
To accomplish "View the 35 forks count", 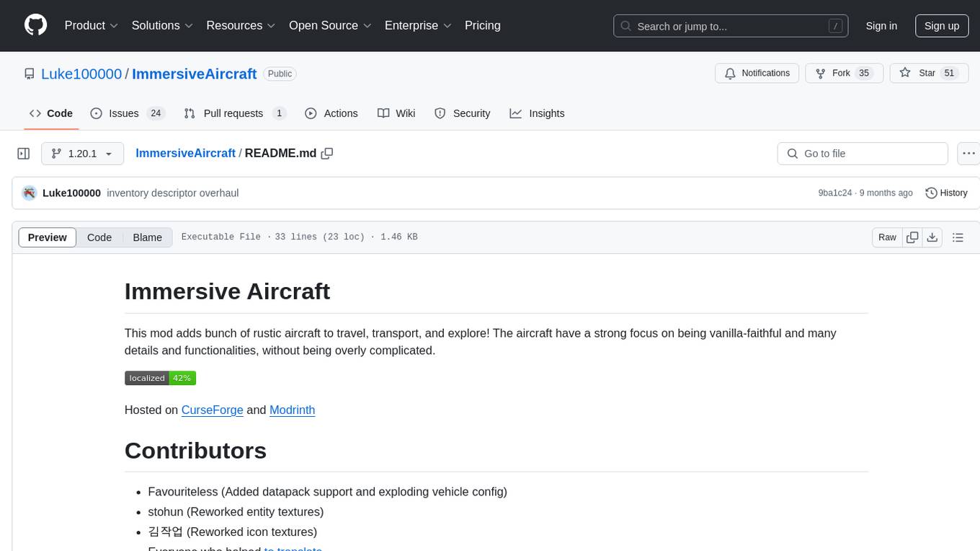I will pyautogui.click(x=864, y=73).
